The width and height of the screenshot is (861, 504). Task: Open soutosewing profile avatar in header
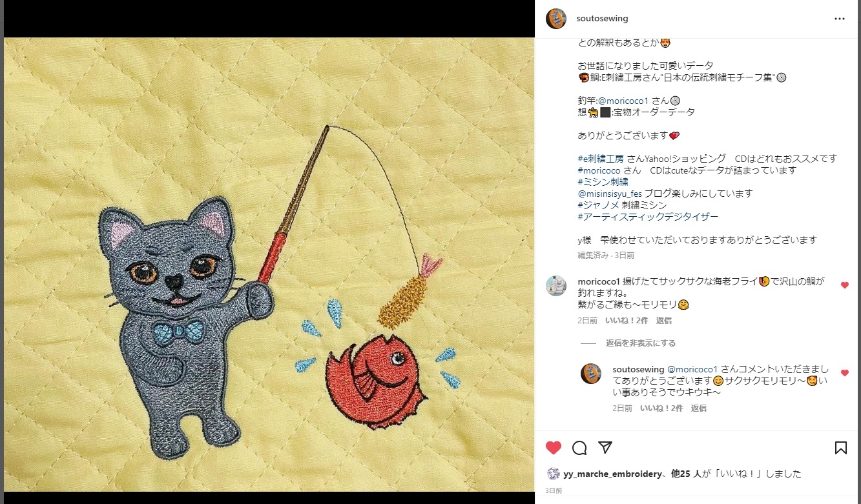pyautogui.click(x=556, y=19)
